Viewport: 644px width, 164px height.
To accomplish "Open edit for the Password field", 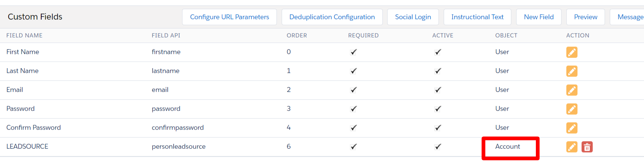I will (572, 109).
